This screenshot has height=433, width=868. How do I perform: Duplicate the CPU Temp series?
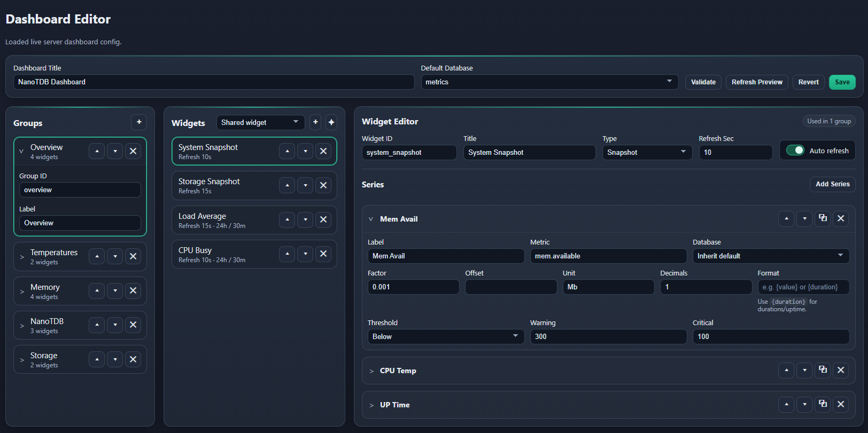click(x=823, y=370)
